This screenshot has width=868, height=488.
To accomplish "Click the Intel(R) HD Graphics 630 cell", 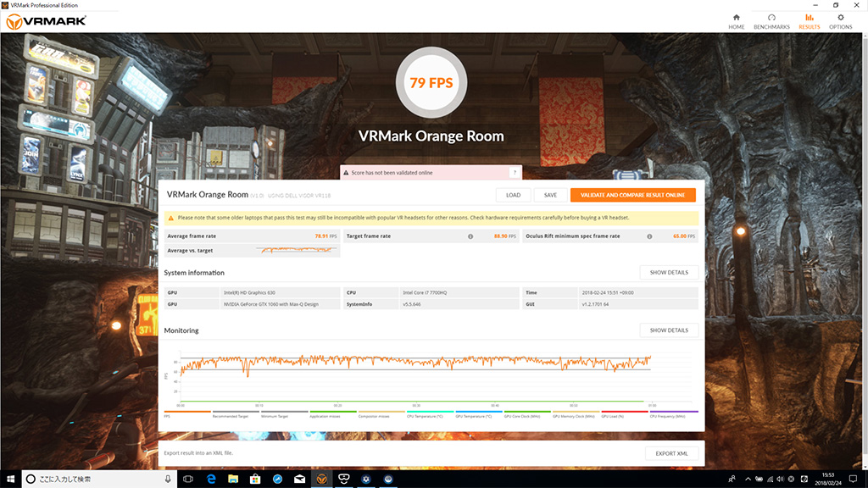I will (x=280, y=292).
